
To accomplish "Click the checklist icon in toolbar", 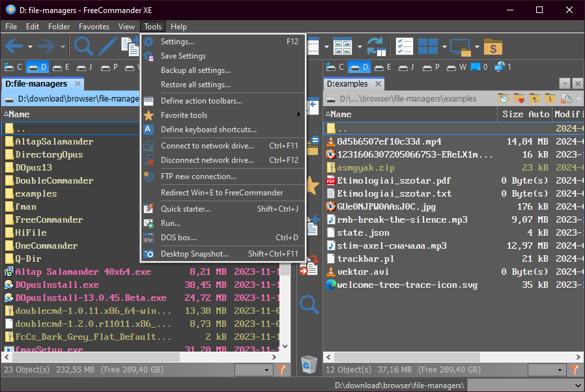I will pos(405,46).
